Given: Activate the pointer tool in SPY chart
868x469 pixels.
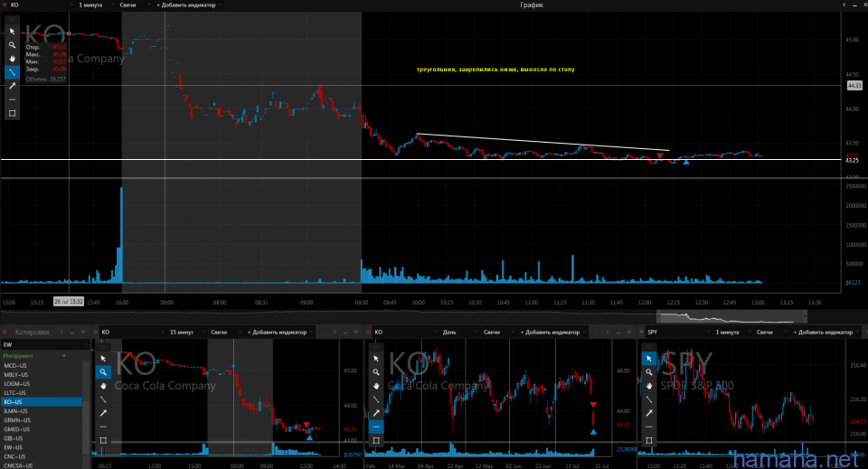Looking at the screenshot, I should 649,359.
